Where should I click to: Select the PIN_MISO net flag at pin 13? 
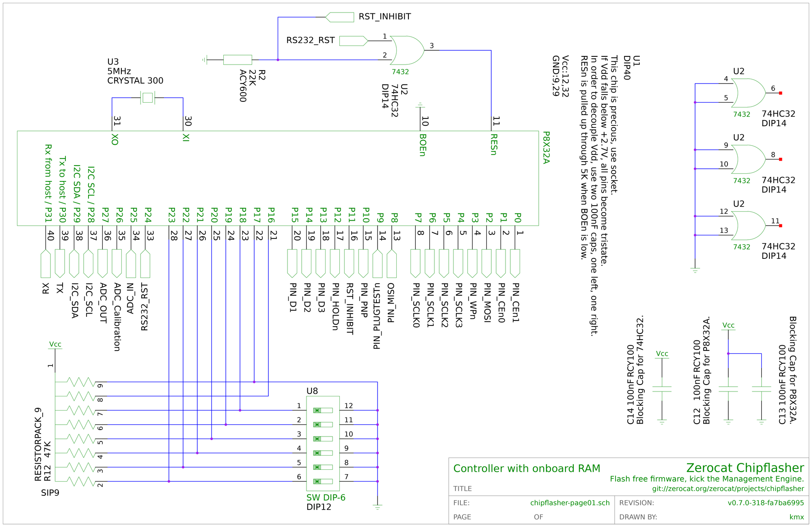(x=392, y=264)
